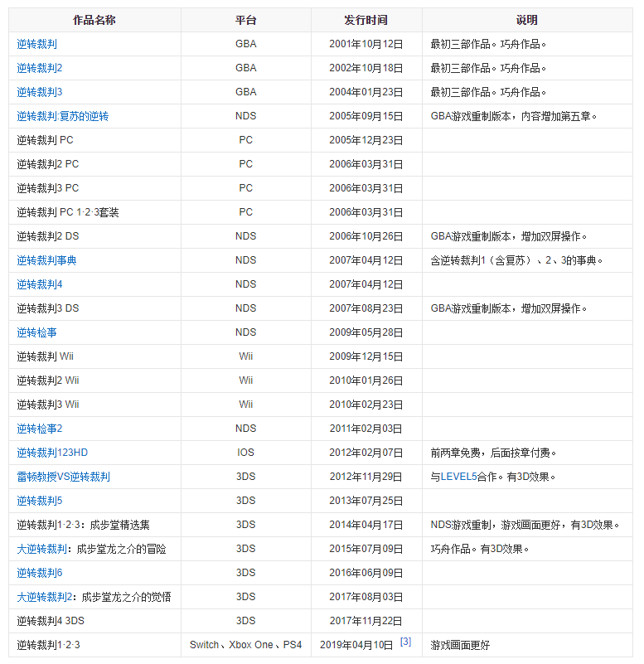
Task: Select the date 2009年05月28日
Action: (x=366, y=332)
